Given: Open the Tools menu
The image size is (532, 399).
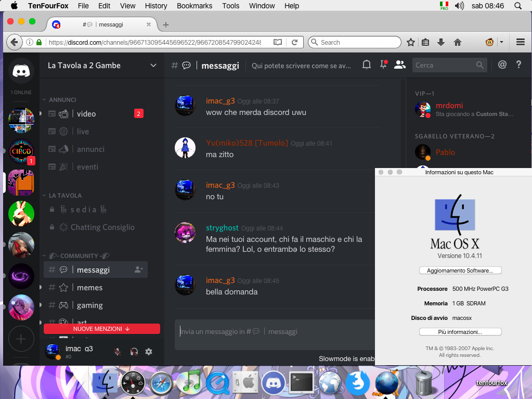Looking at the screenshot, I should point(231,6).
